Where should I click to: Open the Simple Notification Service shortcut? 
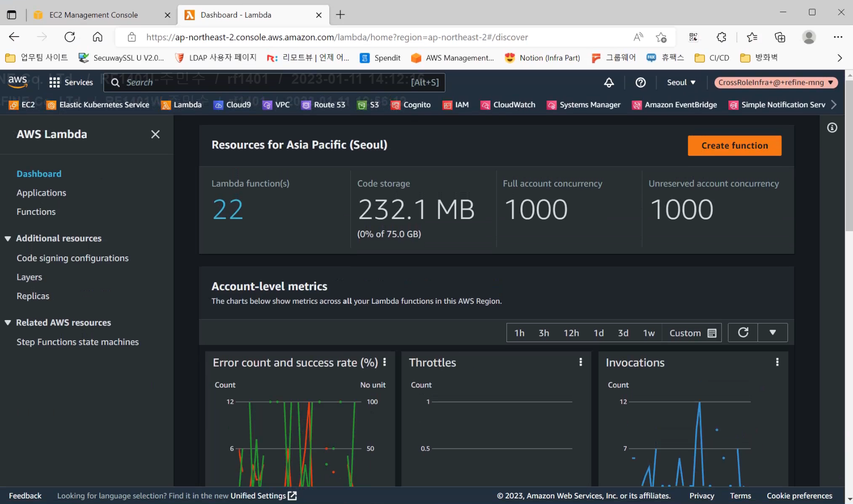[x=777, y=105]
